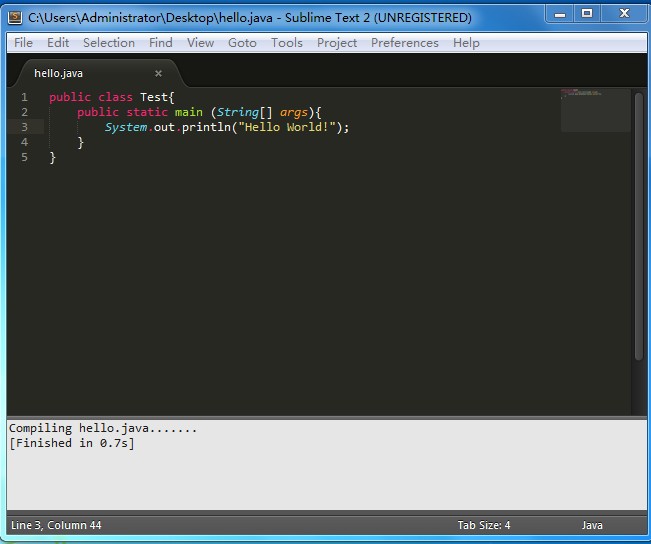Open the View menu
The width and height of the screenshot is (651, 544).
point(200,43)
